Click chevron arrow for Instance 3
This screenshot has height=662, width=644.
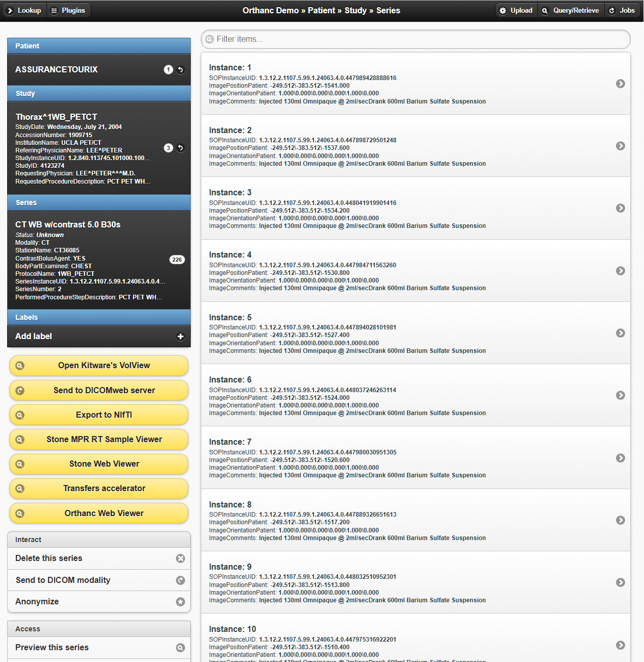click(x=621, y=208)
